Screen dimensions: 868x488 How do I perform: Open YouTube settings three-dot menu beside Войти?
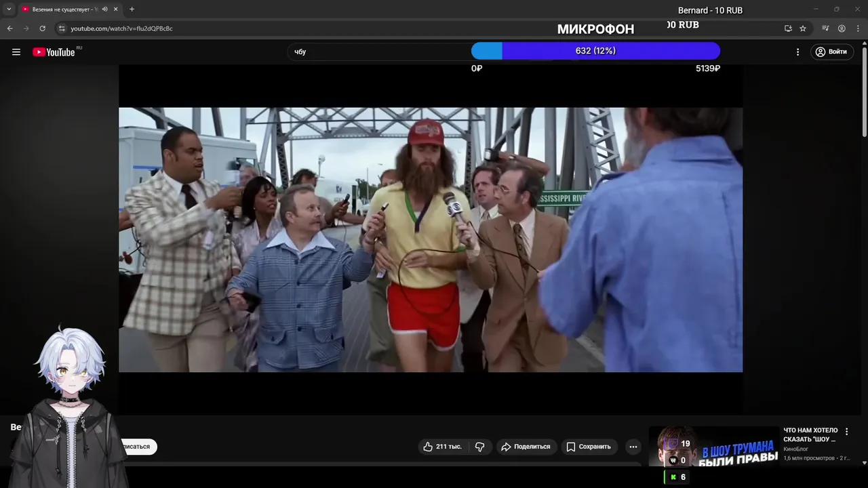(798, 52)
